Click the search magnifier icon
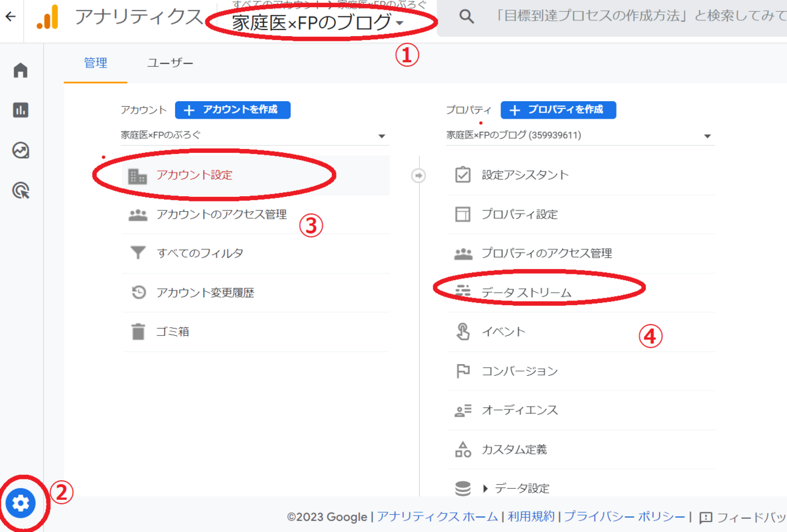 (466, 18)
